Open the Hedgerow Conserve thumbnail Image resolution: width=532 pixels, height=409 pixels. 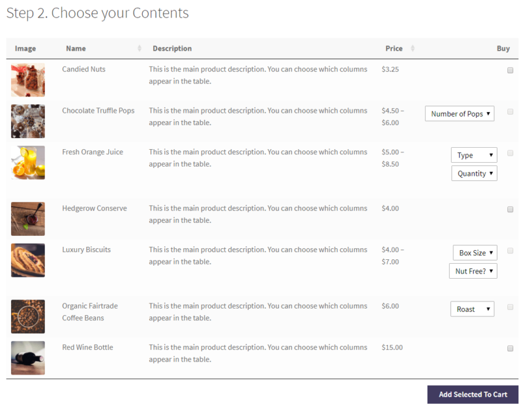28,218
